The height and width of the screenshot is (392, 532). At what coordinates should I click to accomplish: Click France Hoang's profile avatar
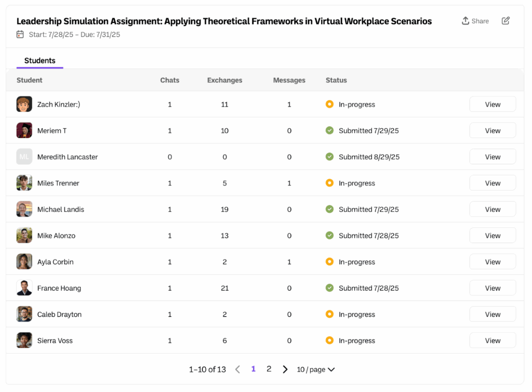click(x=24, y=288)
